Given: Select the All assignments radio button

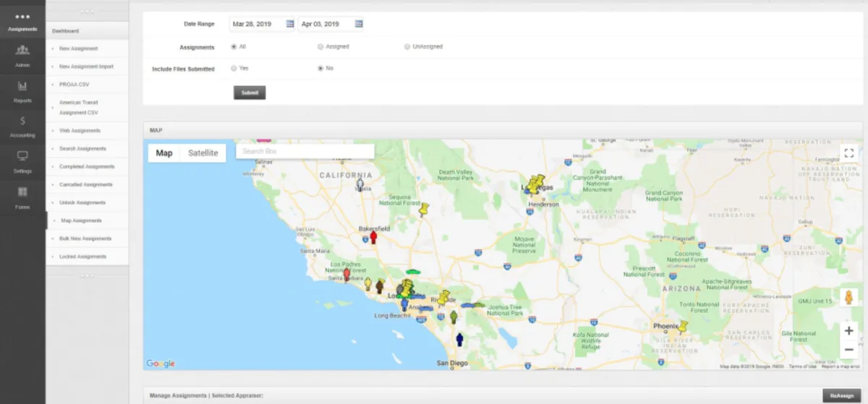Looking at the screenshot, I should (234, 46).
